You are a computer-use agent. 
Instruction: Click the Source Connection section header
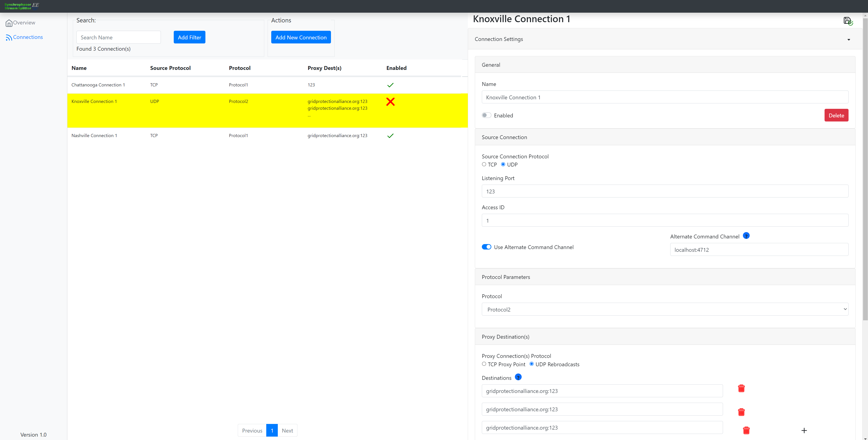(665, 137)
